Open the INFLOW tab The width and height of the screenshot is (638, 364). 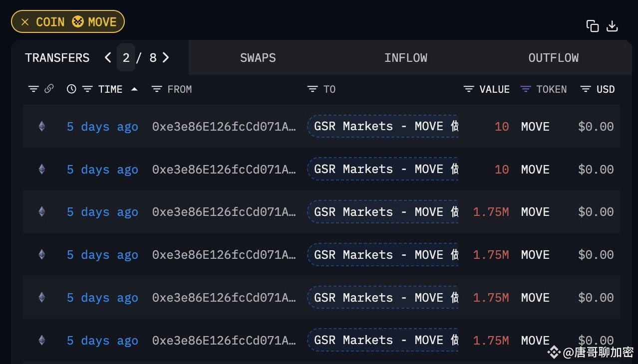click(405, 57)
